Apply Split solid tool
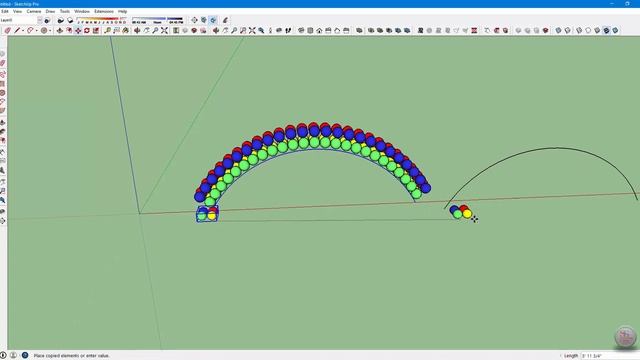 pos(407,30)
